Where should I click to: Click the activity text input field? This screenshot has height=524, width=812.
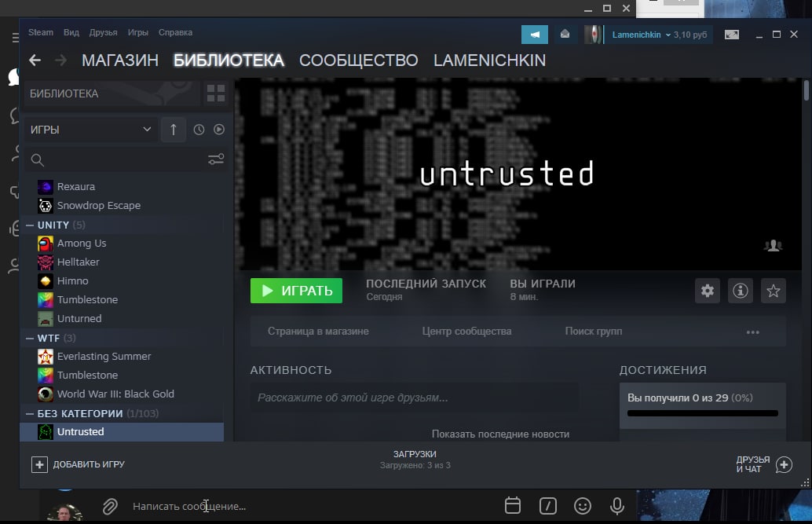coord(415,398)
